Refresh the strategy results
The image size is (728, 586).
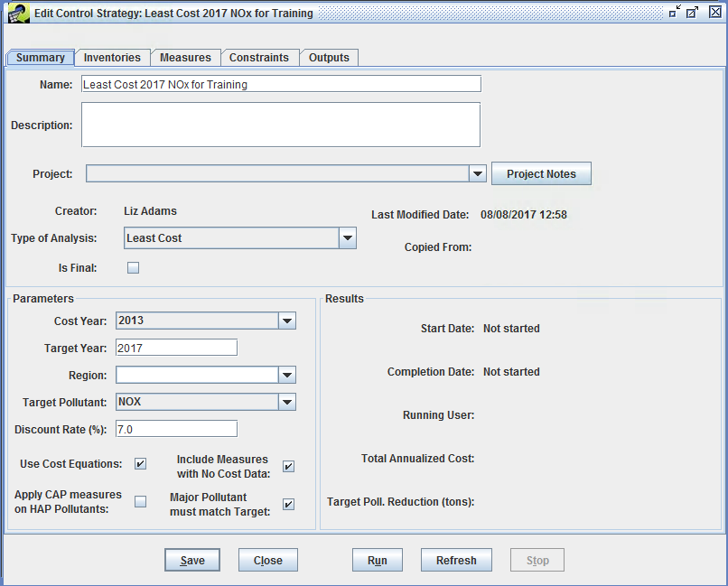[456, 560]
